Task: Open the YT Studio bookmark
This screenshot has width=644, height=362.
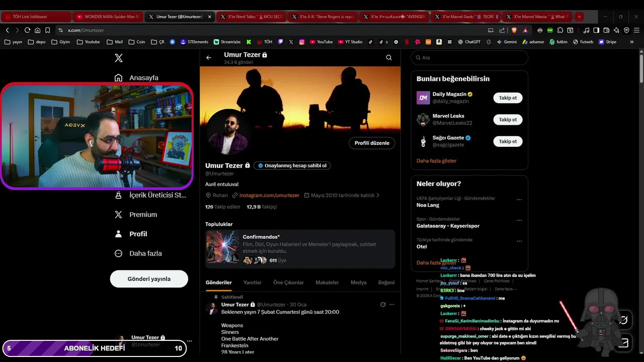Action: pos(350,42)
